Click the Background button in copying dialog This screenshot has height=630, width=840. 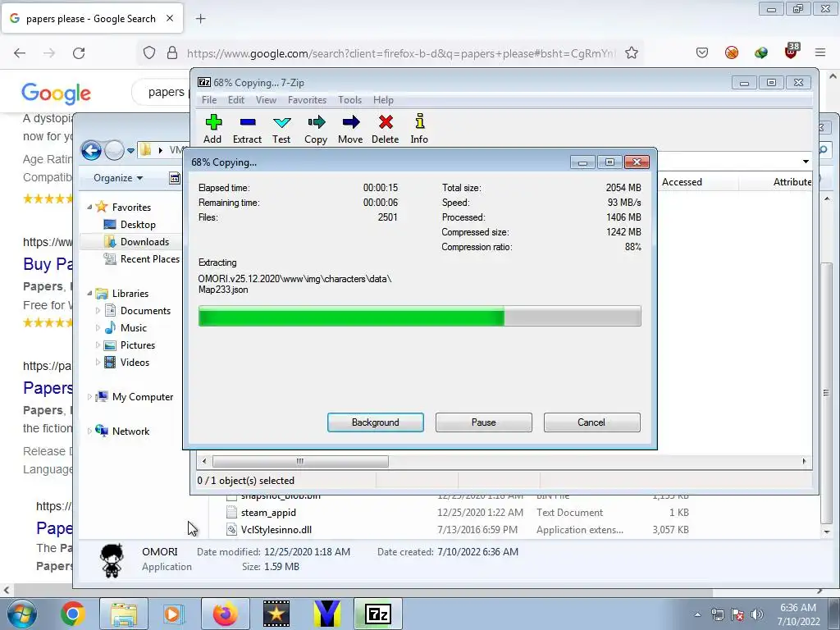point(376,422)
